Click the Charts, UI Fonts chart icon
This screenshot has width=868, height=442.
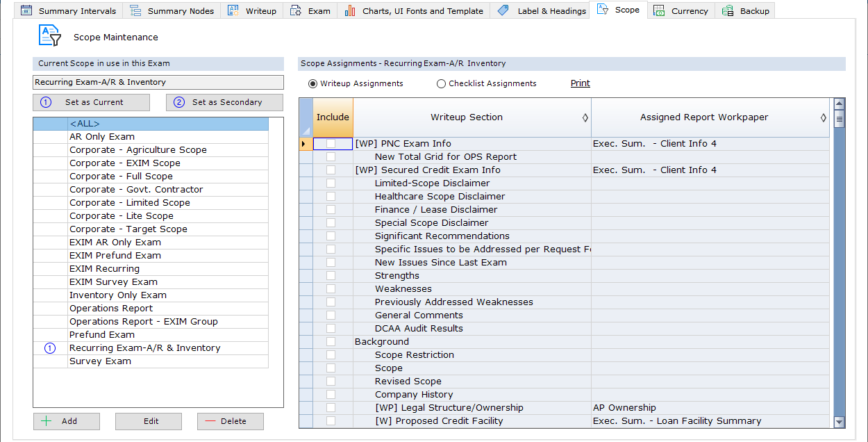click(351, 11)
